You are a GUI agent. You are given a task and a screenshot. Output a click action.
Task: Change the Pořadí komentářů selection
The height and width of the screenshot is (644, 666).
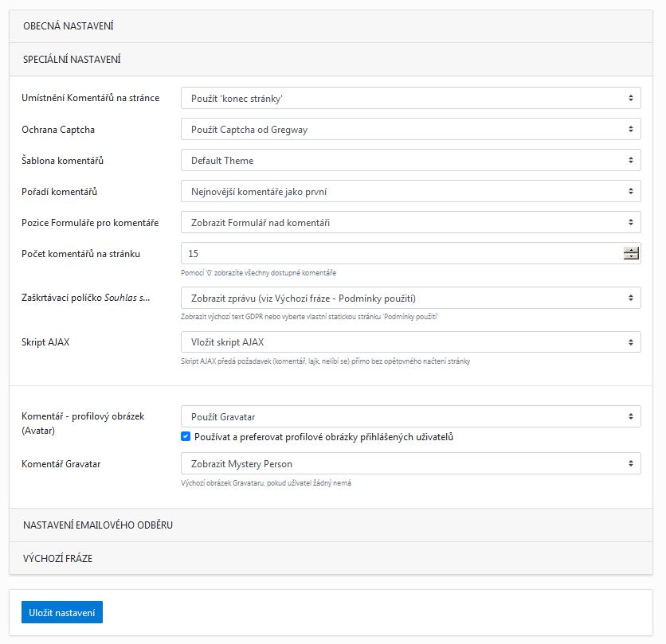(x=410, y=191)
